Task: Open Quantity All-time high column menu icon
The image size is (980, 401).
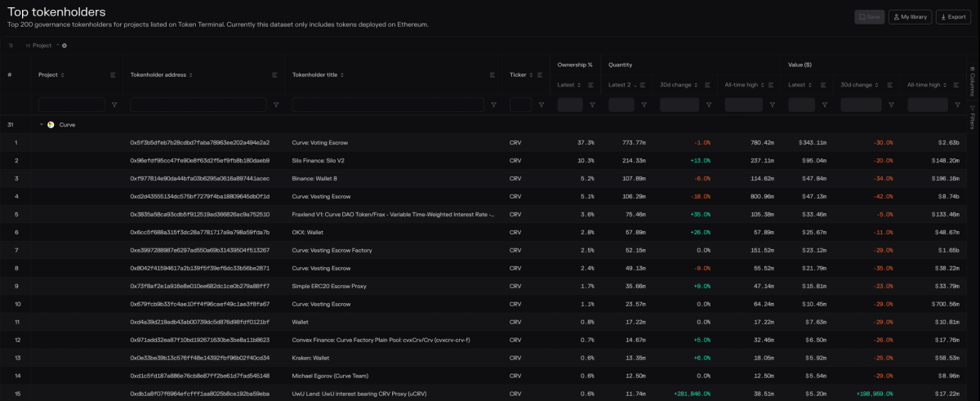Action: point(773,85)
